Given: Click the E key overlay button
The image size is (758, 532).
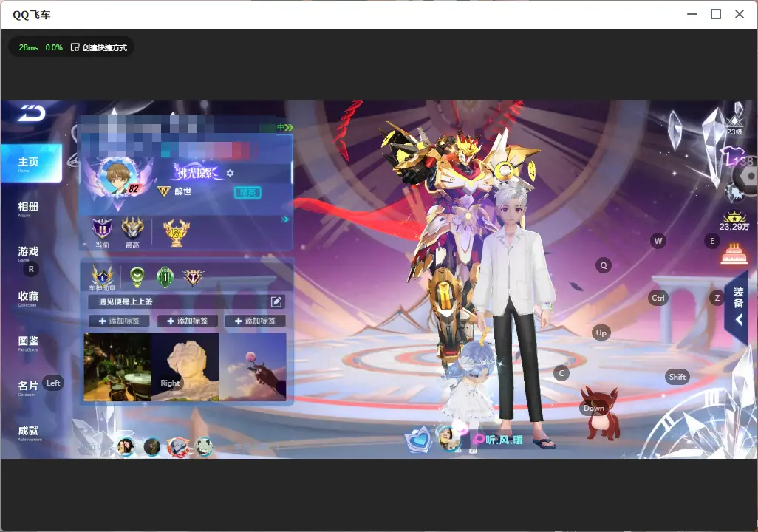Looking at the screenshot, I should pyautogui.click(x=712, y=241).
